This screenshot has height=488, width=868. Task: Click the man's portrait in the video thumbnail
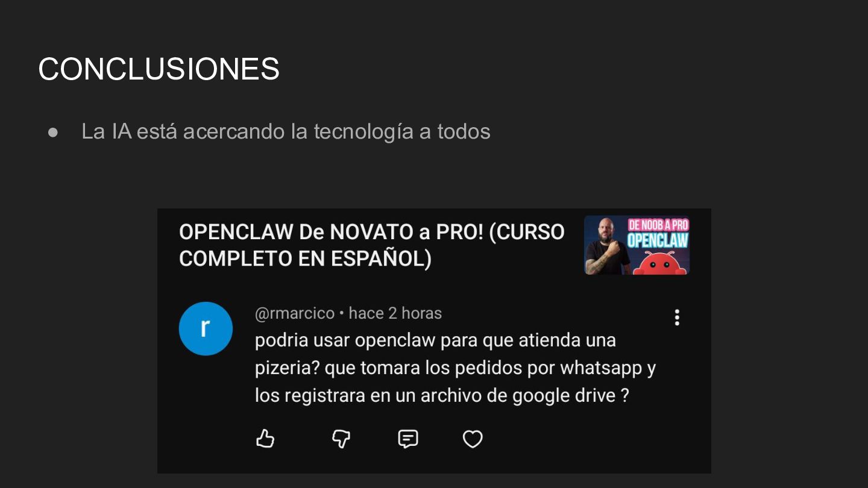pyautogui.click(x=606, y=246)
